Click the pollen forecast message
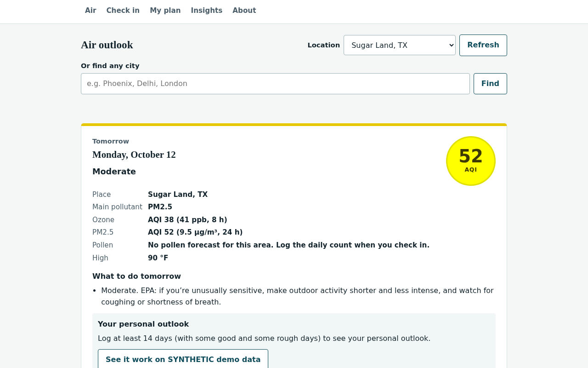The height and width of the screenshot is (368, 588). coord(288,245)
